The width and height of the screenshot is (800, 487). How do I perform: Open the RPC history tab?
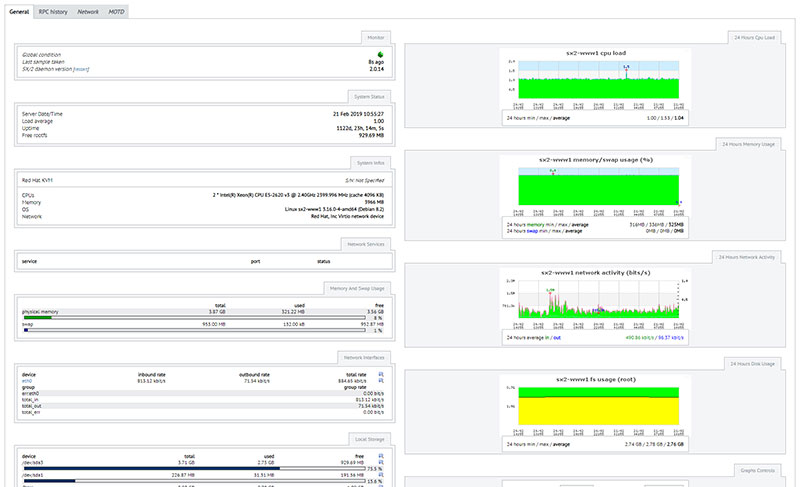click(53, 12)
